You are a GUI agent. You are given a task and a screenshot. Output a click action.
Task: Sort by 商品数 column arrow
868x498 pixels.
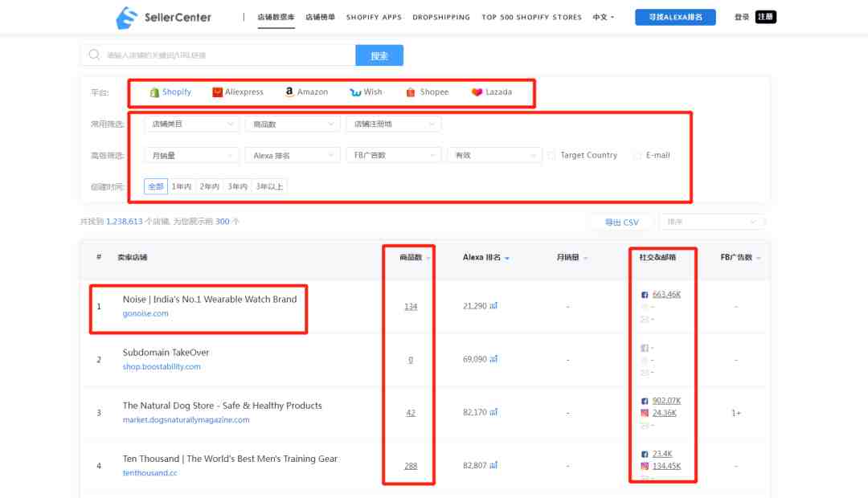[x=428, y=259]
